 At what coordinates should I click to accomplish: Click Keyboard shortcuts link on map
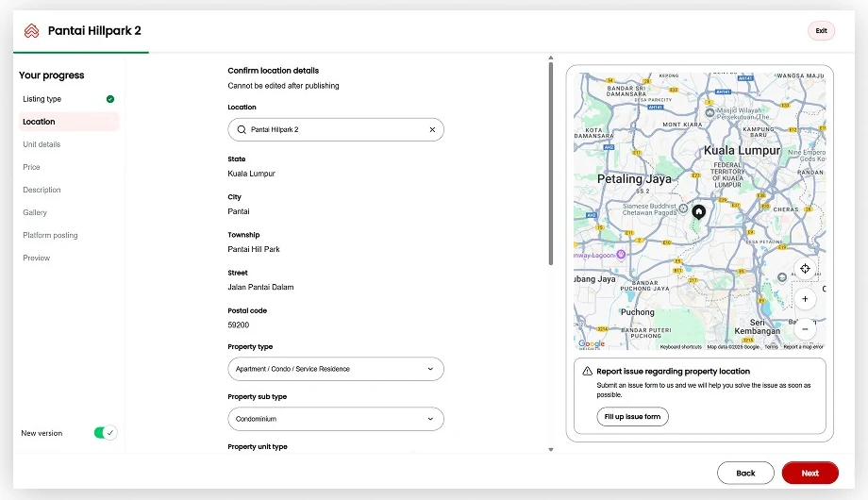pos(680,346)
